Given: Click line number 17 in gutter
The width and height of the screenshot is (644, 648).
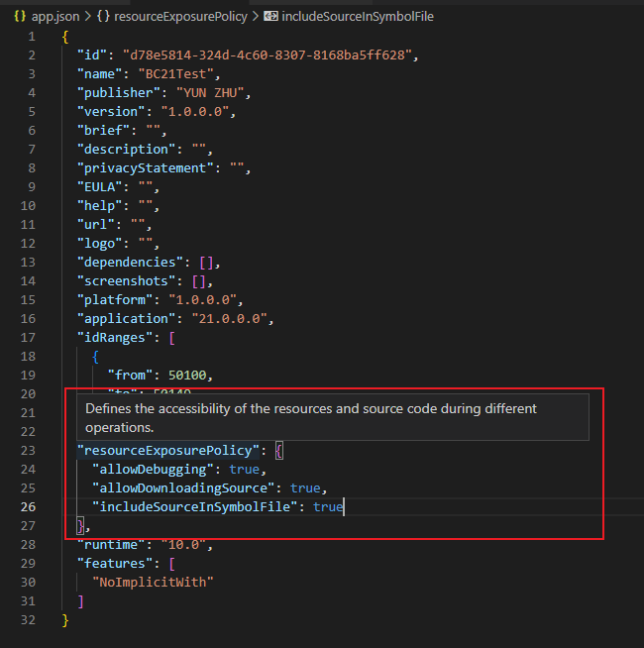Looking at the screenshot, I should click(28, 338).
